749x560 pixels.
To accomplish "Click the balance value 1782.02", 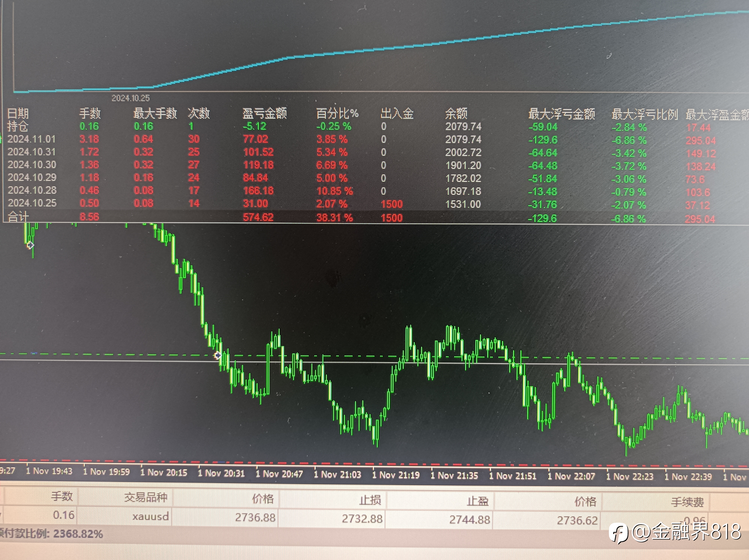I will (x=463, y=178).
